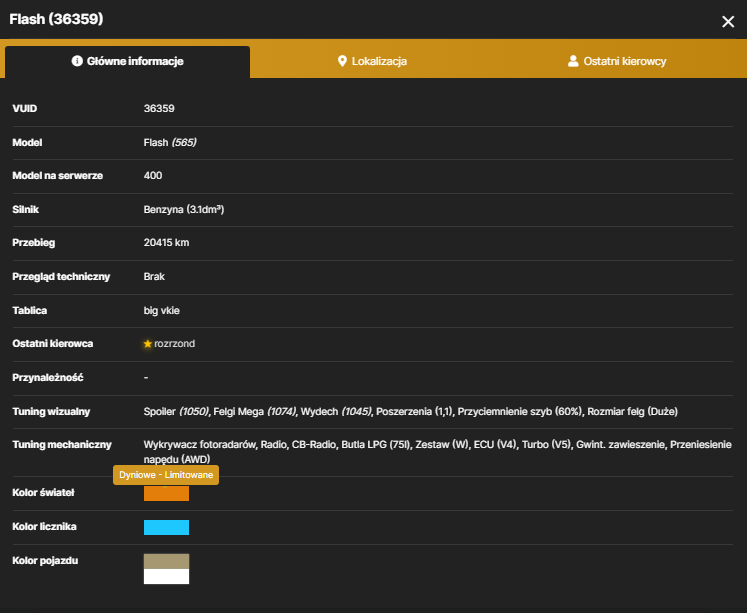Click the cyan Kolor licznika swatch
The image size is (747, 613).
[x=166, y=527]
